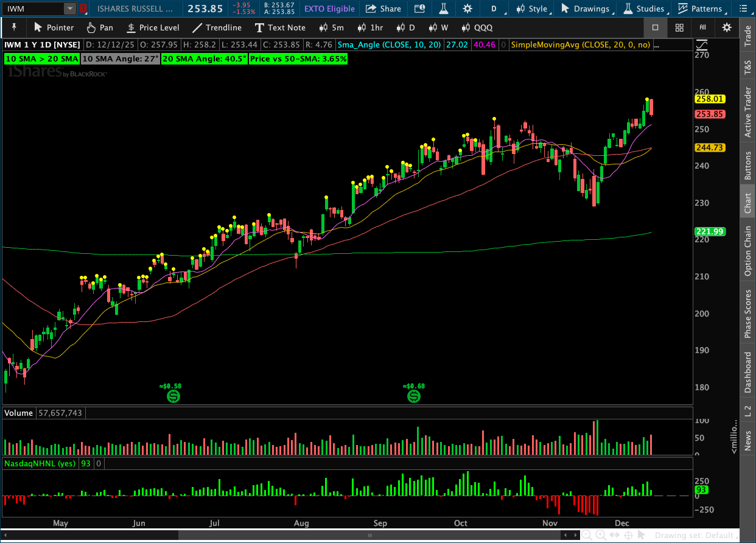
Task: Open the symbol details card icon next to Share
Action: (419, 9)
